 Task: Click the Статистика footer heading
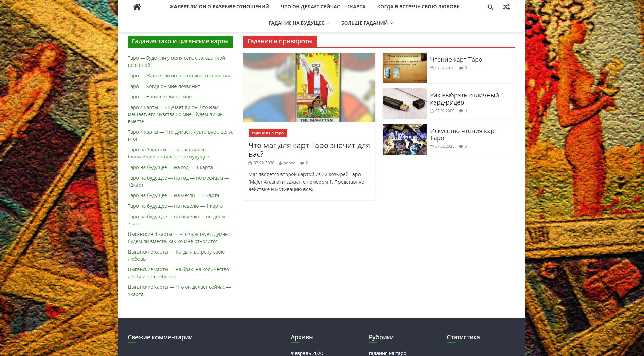pos(463,337)
